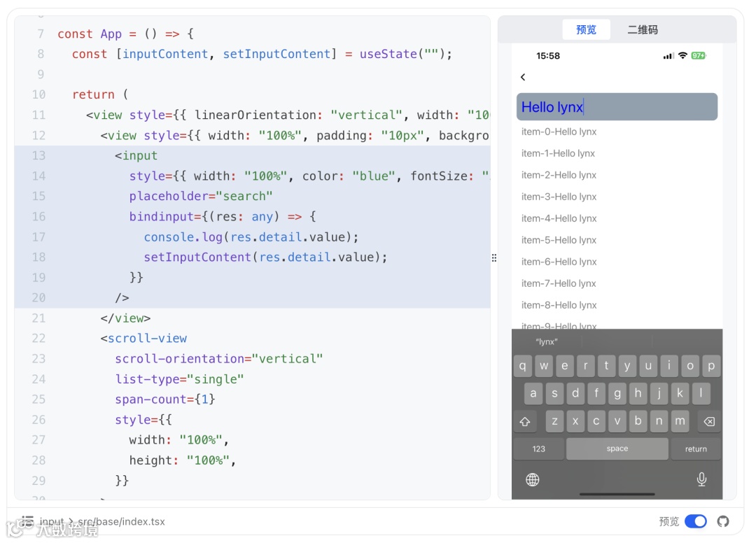The image size is (756, 543).
Task: Tap the z key
Action: point(554,421)
